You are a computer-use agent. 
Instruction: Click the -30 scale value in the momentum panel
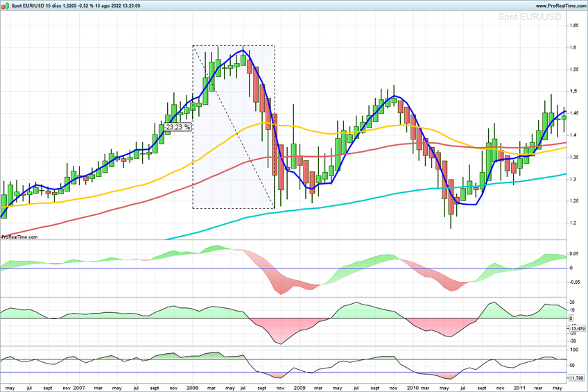[573, 341]
